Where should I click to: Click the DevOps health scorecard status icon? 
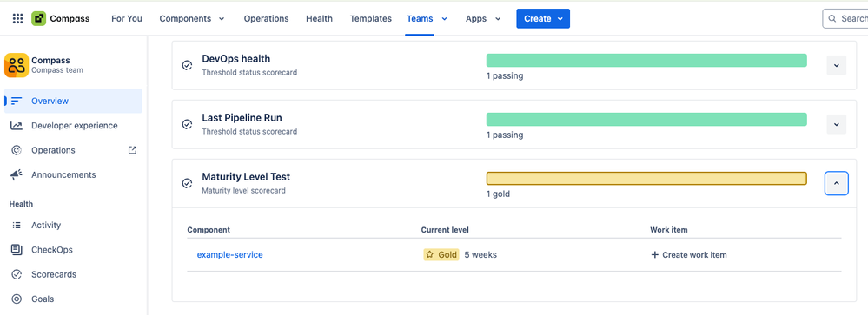187,65
